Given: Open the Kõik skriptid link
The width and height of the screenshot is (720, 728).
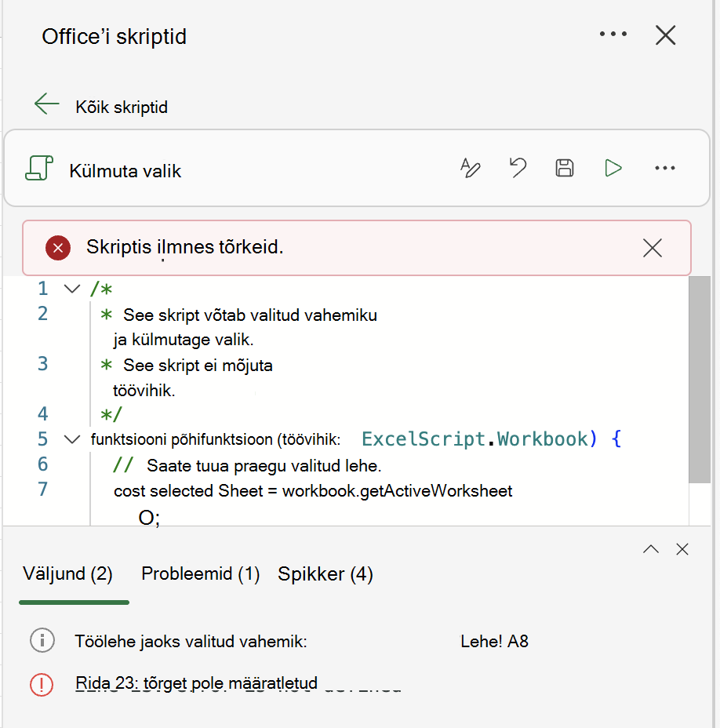Looking at the screenshot, I should [122, 107].
